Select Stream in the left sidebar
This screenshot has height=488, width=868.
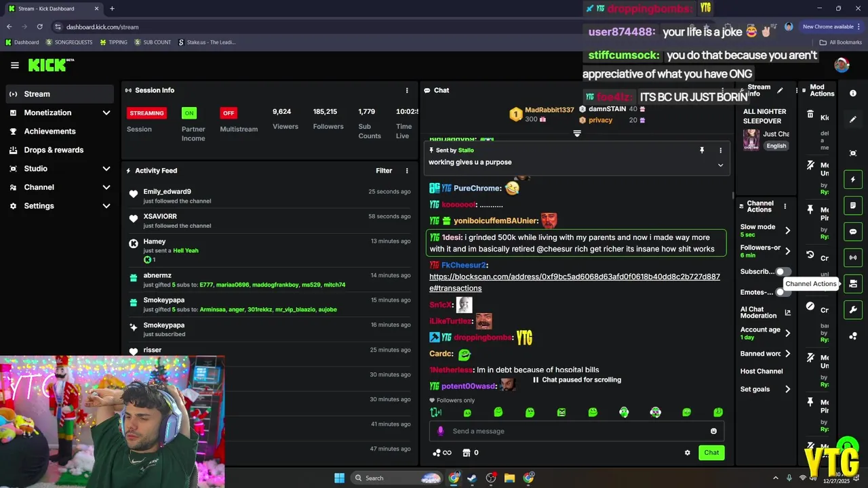pyautogui.click(x=60, y=94)
